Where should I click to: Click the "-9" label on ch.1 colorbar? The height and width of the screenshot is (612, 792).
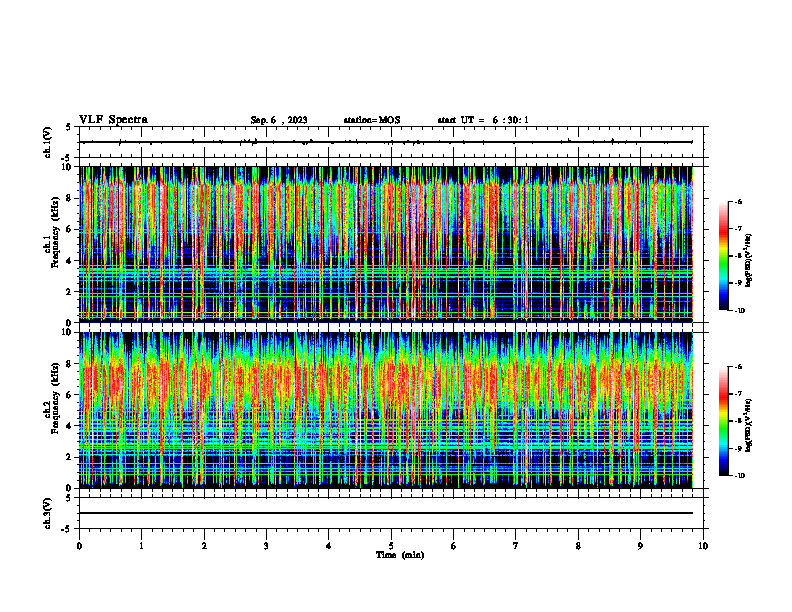pyautogui.click(x=739, y=283)
